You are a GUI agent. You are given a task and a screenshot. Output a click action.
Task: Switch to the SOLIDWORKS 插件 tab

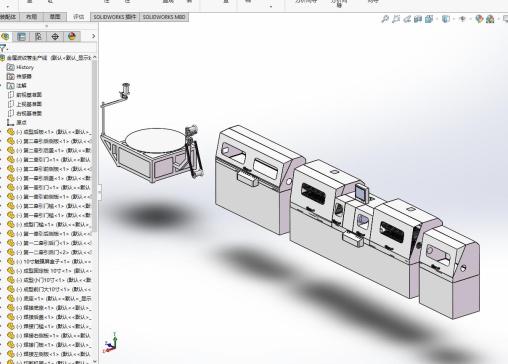[x=115, y=17]
